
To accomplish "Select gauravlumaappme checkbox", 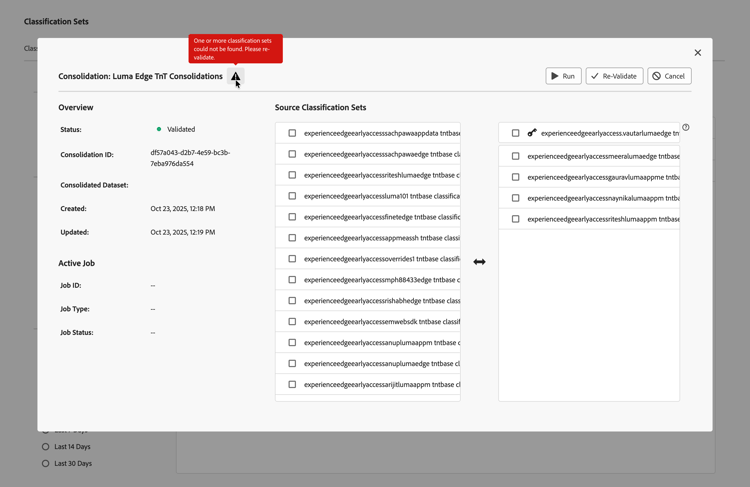I will pyautogui.click(x=515, y=177).
